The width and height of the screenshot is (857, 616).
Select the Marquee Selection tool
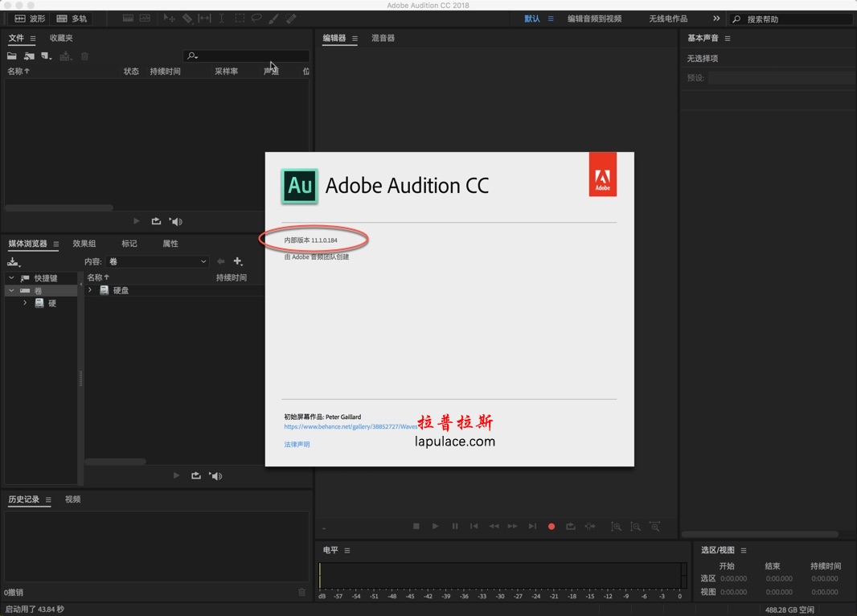(240, 18)
